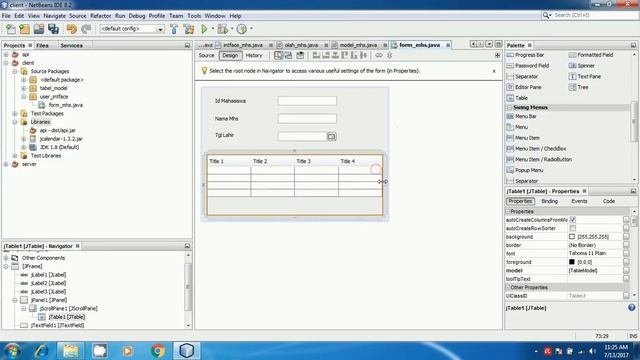The height and width of the screenshot is (360, 640).
Task: Expand the api project node
Action: point(6,54)
